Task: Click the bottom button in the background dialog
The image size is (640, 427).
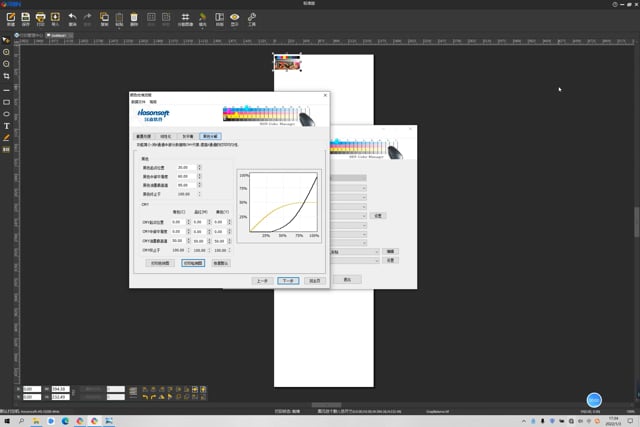Action: [347, 280]
